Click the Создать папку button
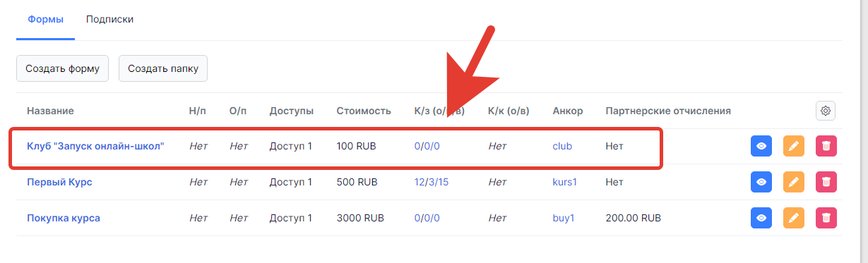 [x=162, y=68]
